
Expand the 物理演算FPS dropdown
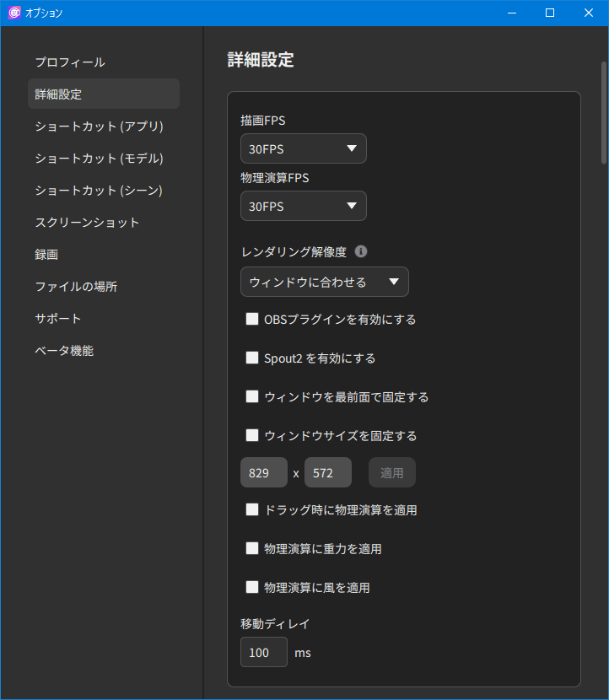303,206
